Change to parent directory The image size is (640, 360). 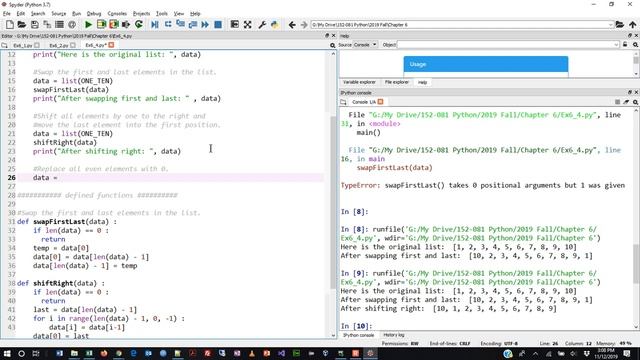632,24
